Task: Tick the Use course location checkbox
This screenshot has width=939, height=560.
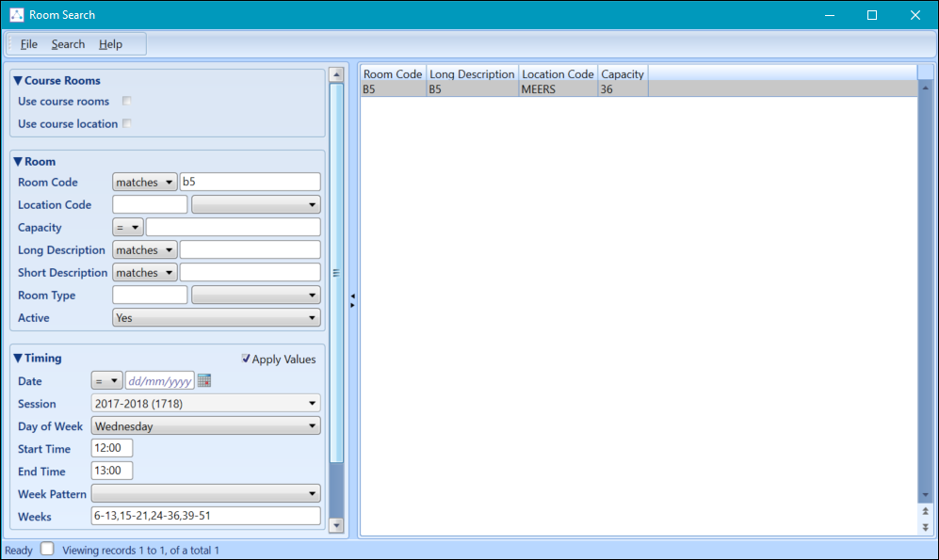Action: tap(126, 124)
